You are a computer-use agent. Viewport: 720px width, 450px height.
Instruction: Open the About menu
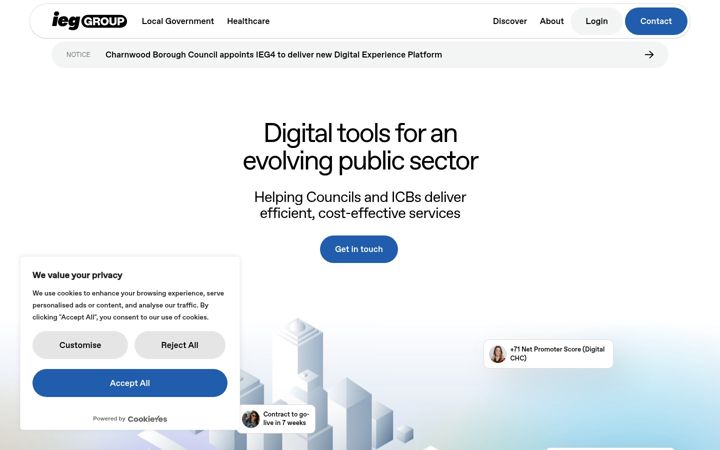551,21
